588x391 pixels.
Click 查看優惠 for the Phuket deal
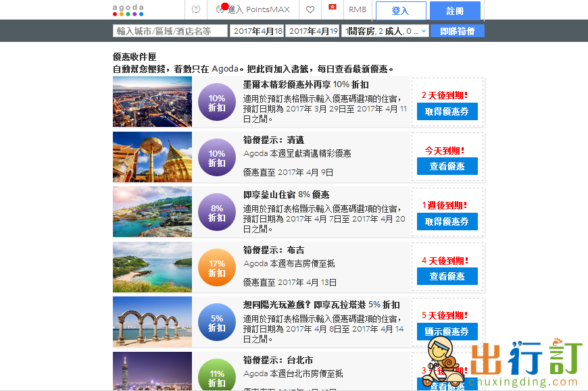coord(447,276)
